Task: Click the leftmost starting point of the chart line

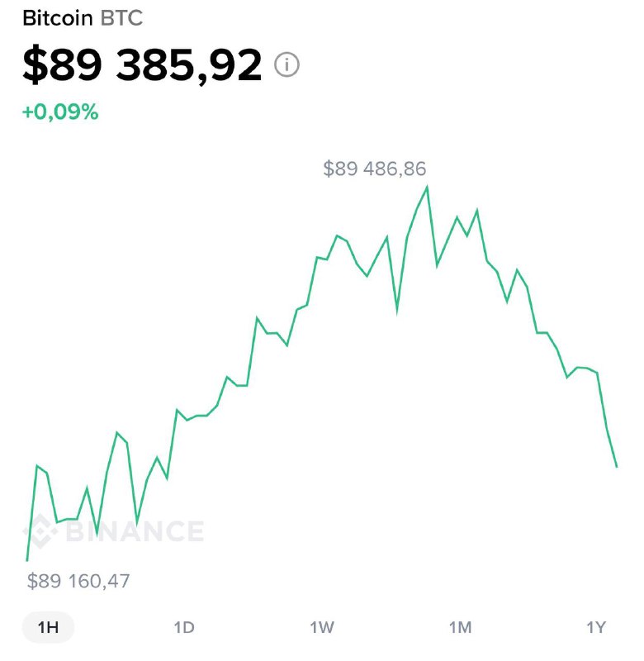Action: point(27,560)
